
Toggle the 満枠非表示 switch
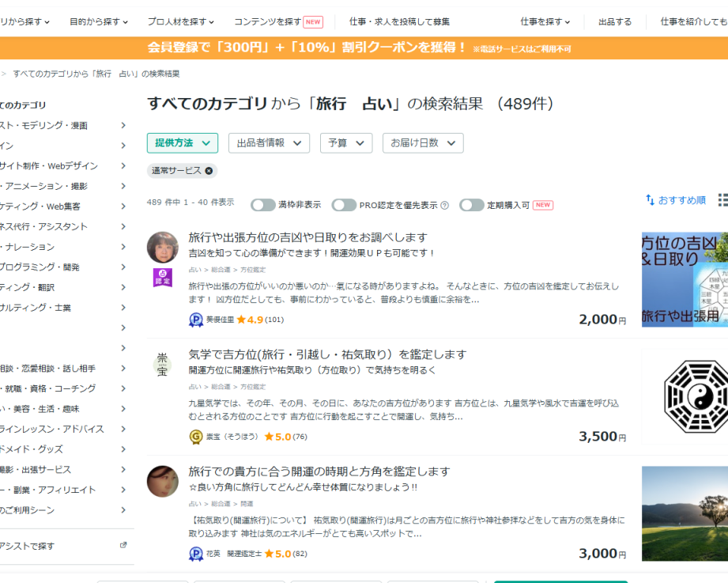(262, 205)
